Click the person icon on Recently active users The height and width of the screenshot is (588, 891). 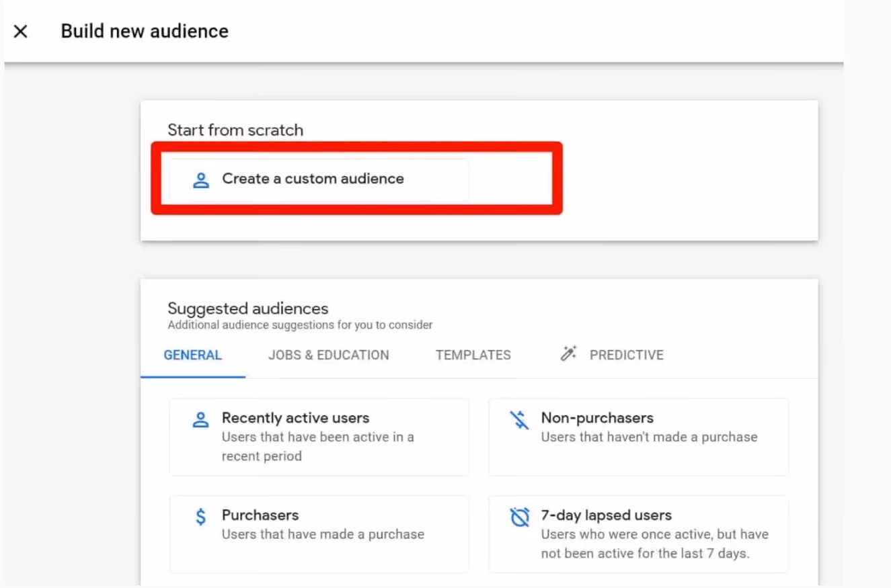(200, 420)
